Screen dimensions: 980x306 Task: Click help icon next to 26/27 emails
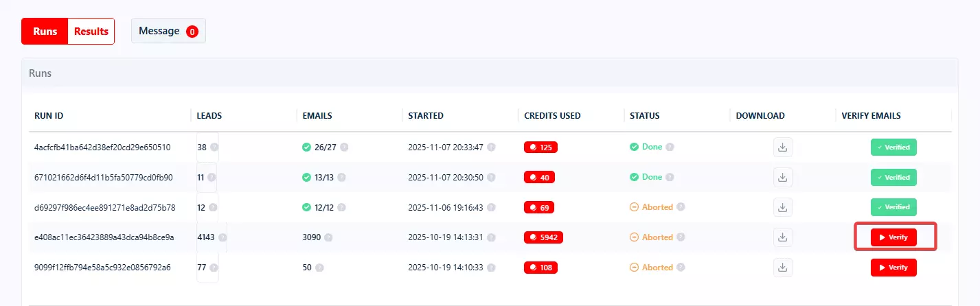[344, 147]
